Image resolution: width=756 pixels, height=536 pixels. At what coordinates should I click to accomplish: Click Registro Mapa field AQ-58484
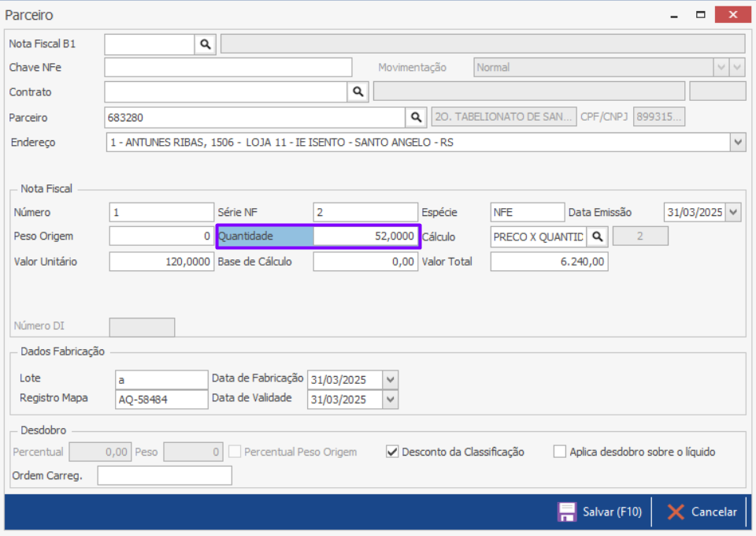(x=161, y=400)
